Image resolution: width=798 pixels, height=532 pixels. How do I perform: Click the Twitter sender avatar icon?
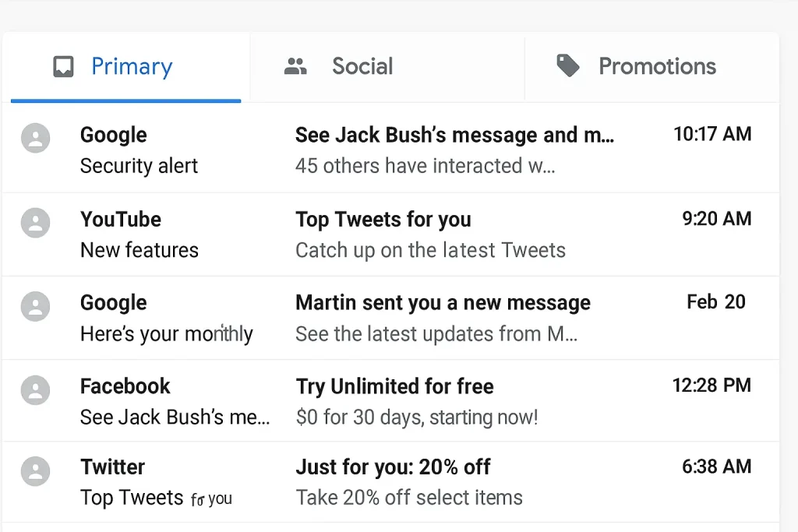35,470
